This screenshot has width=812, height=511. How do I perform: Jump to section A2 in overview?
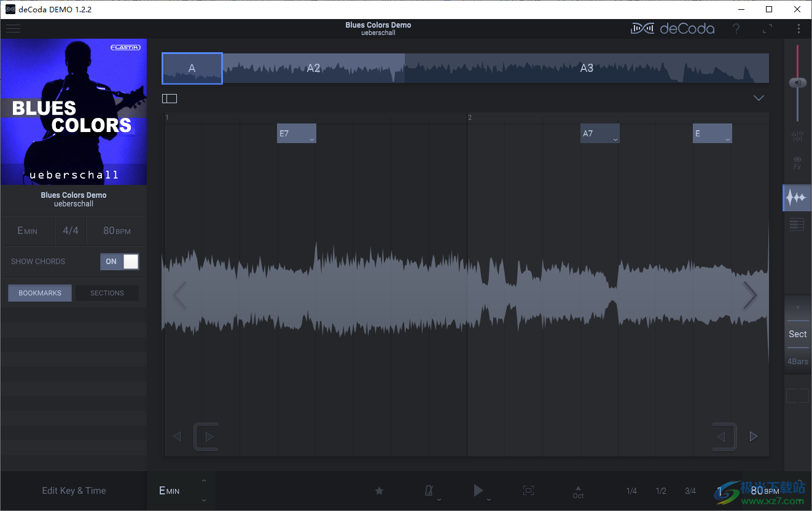(x=313, y=68)
